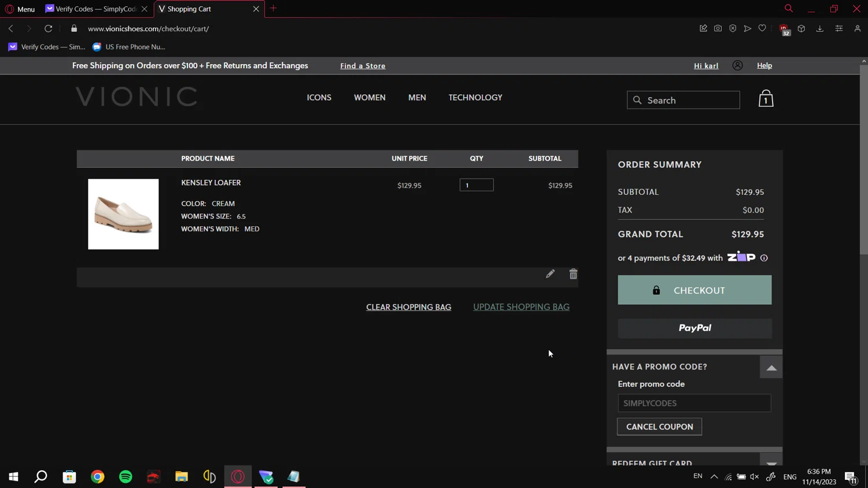
Task: Open the US Free Phone Nu... bookmark
Action: (128, 47)
